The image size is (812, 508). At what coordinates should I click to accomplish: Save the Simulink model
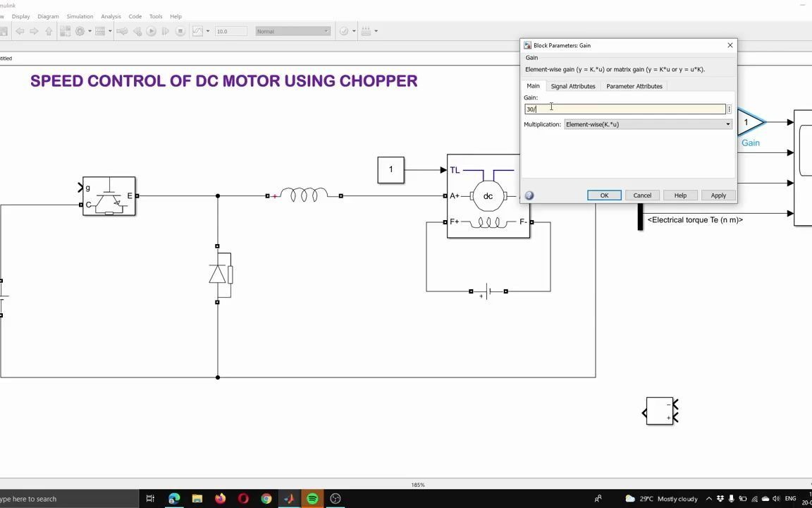[5, 31]
